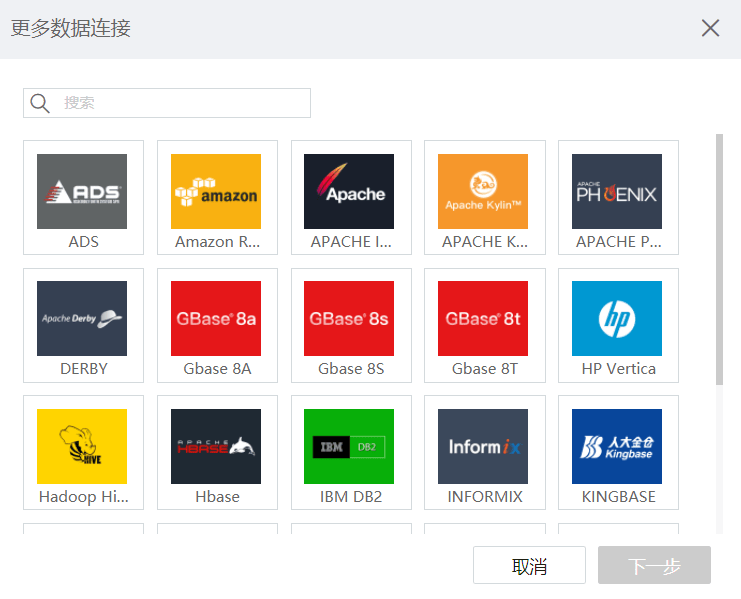
Task: Click the 搜索 search input field
Action: [167, 103]
